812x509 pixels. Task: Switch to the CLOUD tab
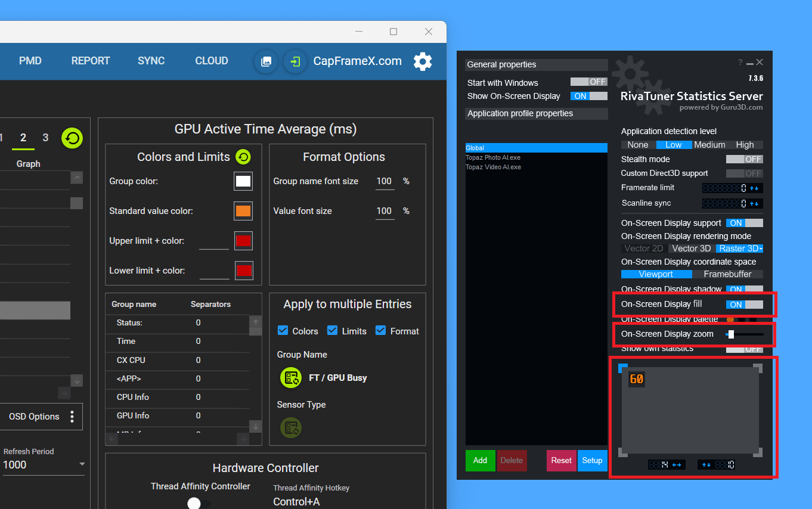212,61
